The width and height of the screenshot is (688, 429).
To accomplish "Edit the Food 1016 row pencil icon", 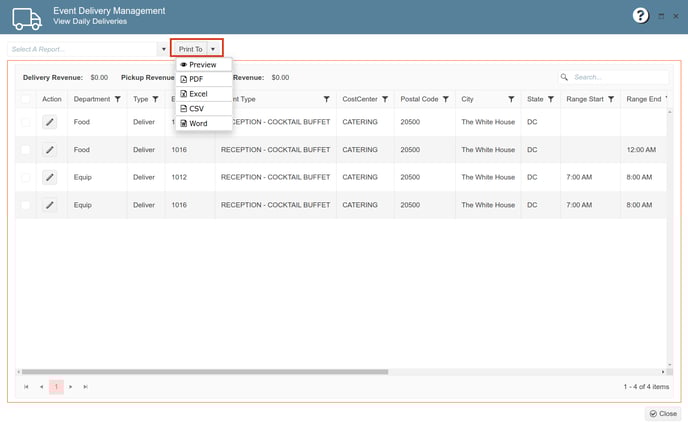I will click(x=50, y=150).
